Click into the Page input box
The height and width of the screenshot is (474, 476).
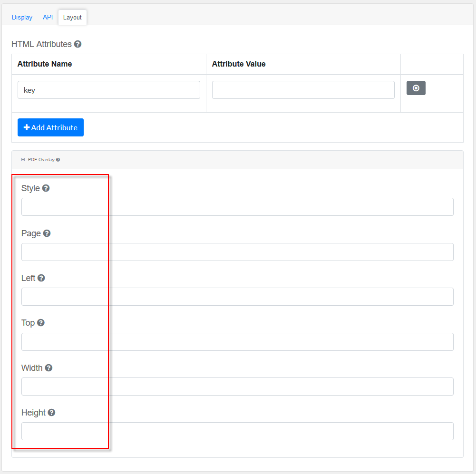tap(237, 252)
